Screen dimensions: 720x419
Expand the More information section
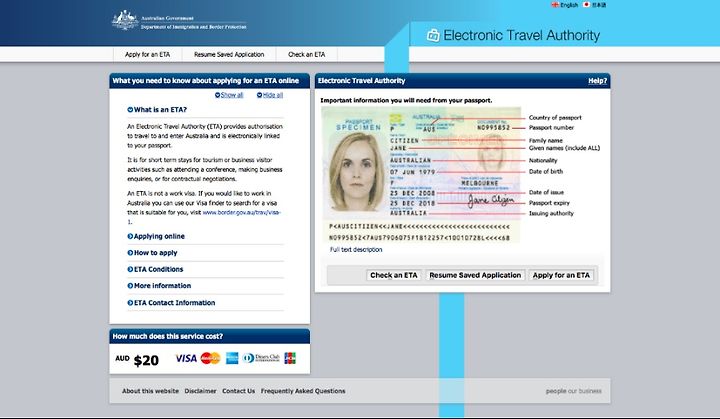159,286
